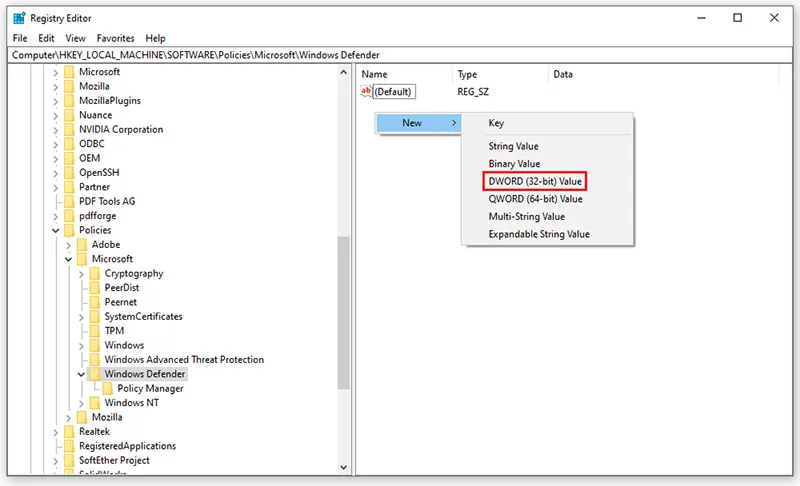Image resolution: width=800 pixels, height=486 pixels.
Task: Click the REG_SZ type cell
Action: point(473,92)
